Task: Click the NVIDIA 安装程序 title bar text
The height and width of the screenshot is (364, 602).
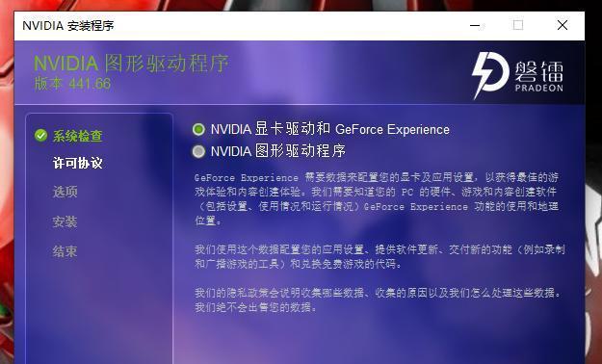Action: click(x=68, y=26)
